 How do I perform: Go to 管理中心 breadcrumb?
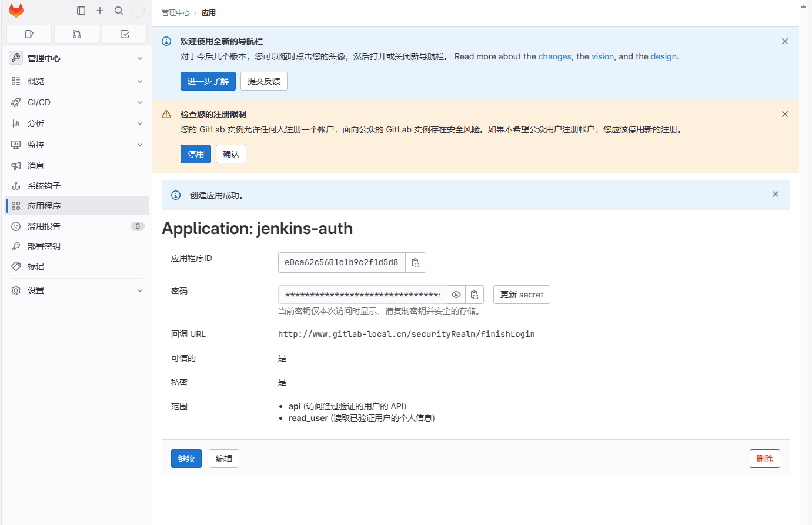coord(176,12)
